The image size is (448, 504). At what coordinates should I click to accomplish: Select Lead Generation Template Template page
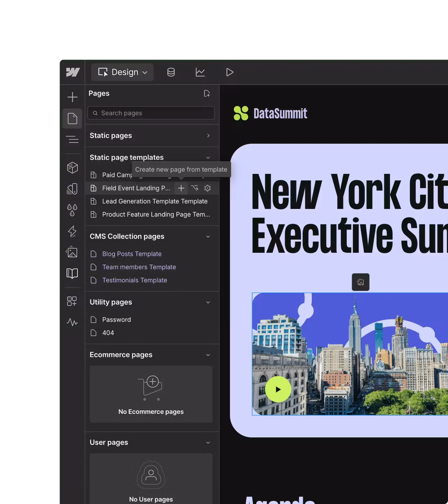[x=155, y=201]
